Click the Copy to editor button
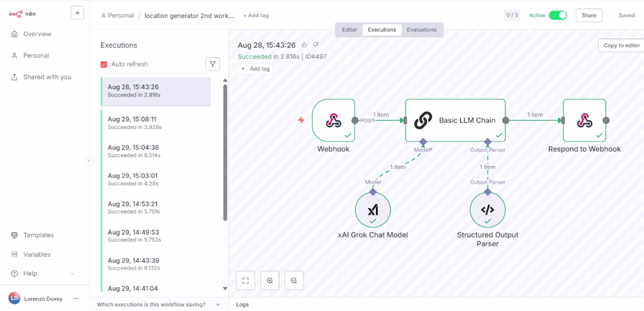The height and width of the screenshot is (311, 644). coord(621,46)
